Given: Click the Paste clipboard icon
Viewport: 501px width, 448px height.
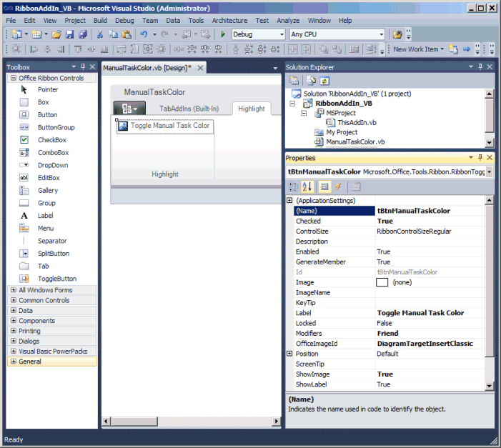Looking at the screenshot, I should coord(127,34).
